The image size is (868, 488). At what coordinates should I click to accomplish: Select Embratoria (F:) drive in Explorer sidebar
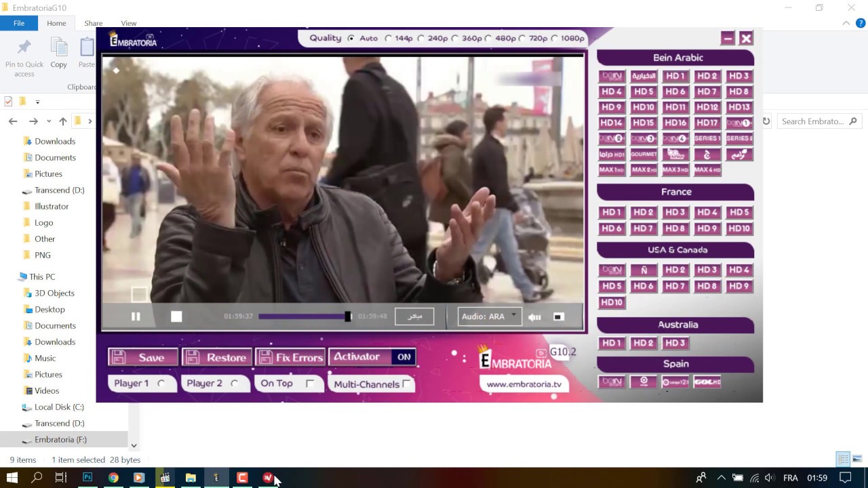[60, 440]
